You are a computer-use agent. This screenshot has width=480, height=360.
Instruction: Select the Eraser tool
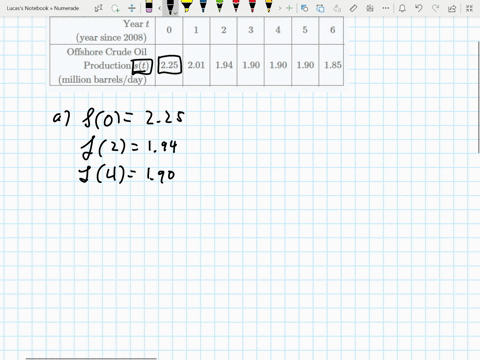point(149,6)
